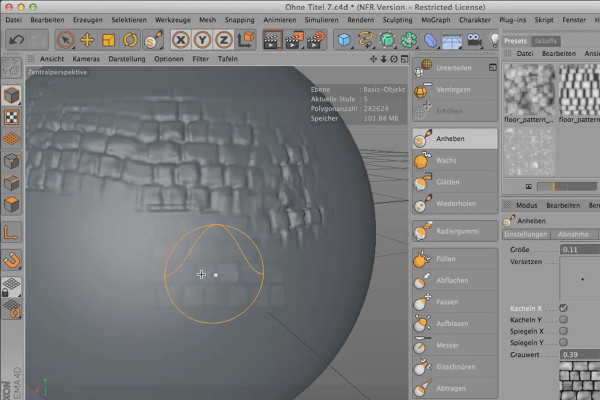
Task: Open the Presets panel Datei menu
Action: pyautogui.click(x=525, y=54)
